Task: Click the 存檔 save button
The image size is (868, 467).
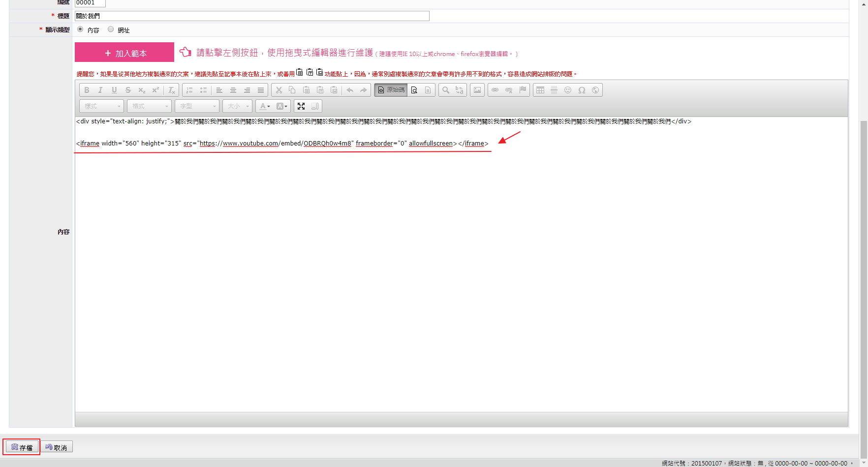Action: [22, 447]
